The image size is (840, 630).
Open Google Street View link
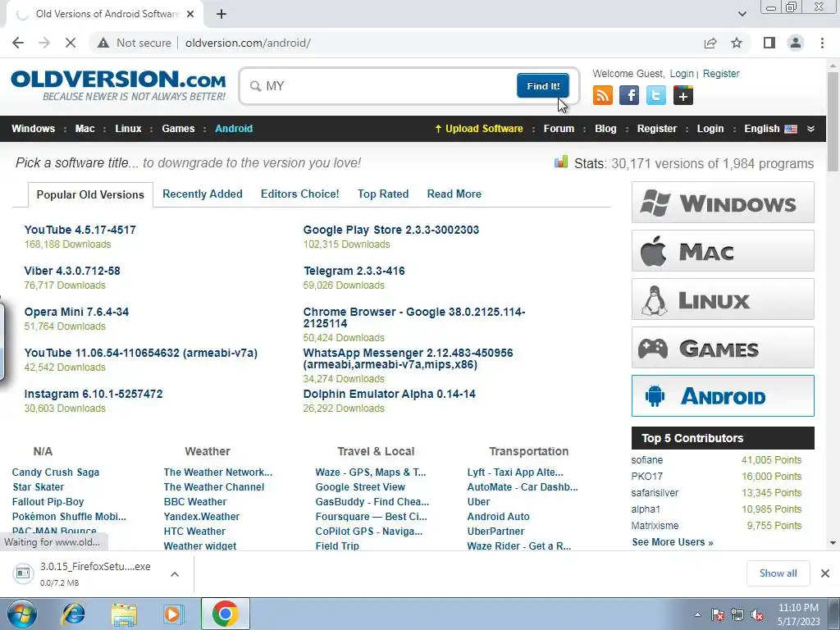click(360, 487)
